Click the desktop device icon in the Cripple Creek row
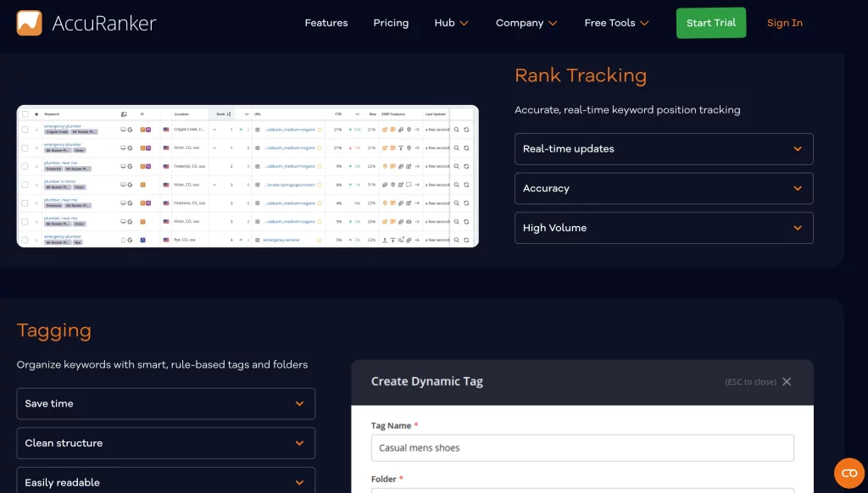Screen dimensions: 868x493 (123, 130)
